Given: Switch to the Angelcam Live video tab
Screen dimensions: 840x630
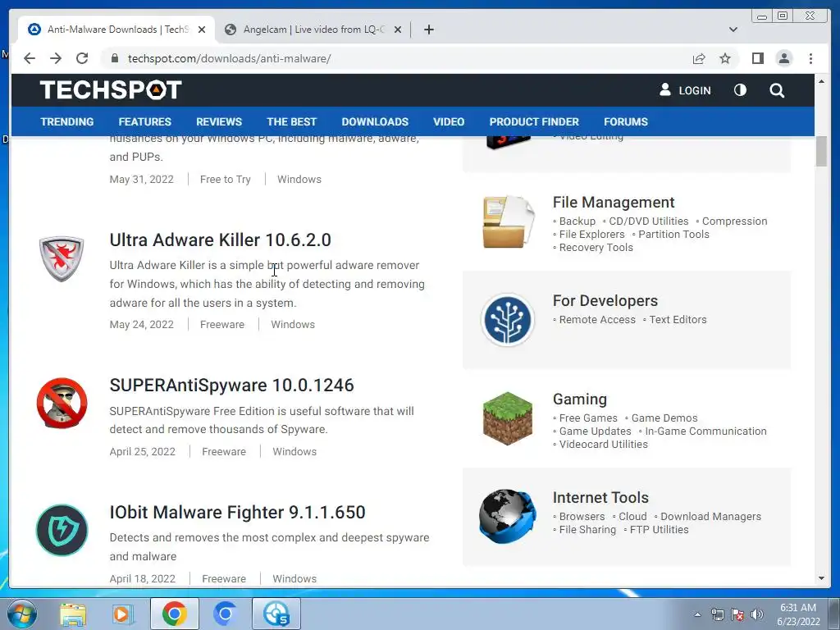Looking at the screenshot, I should pyautogui.click(x=313, y=30).
